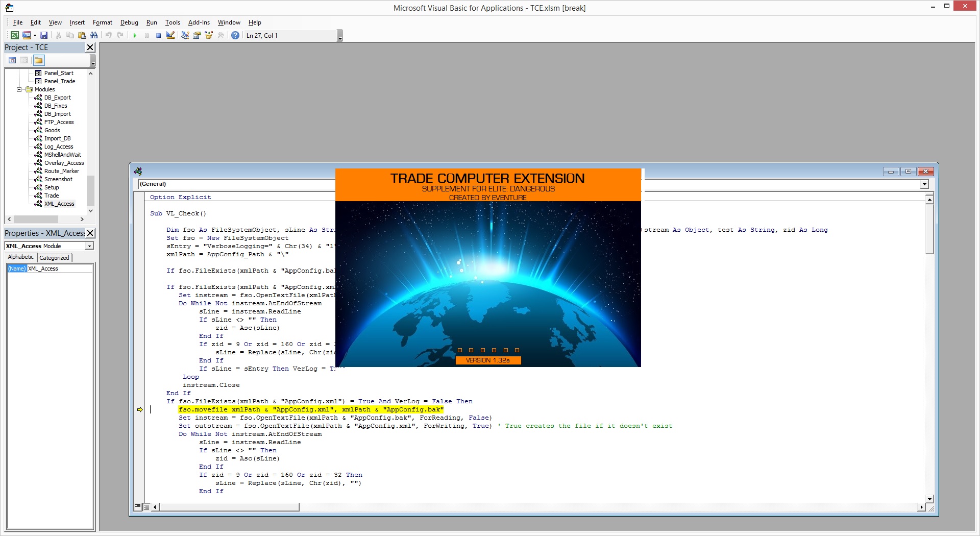
Task: Open the File menu
Action: click(18, 22)
